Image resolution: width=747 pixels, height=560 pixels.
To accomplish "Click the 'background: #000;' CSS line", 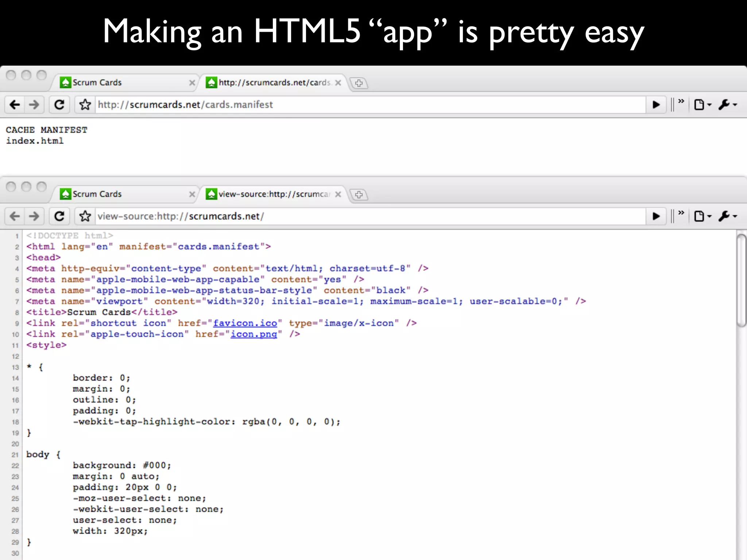I will (x=122, y=466).
